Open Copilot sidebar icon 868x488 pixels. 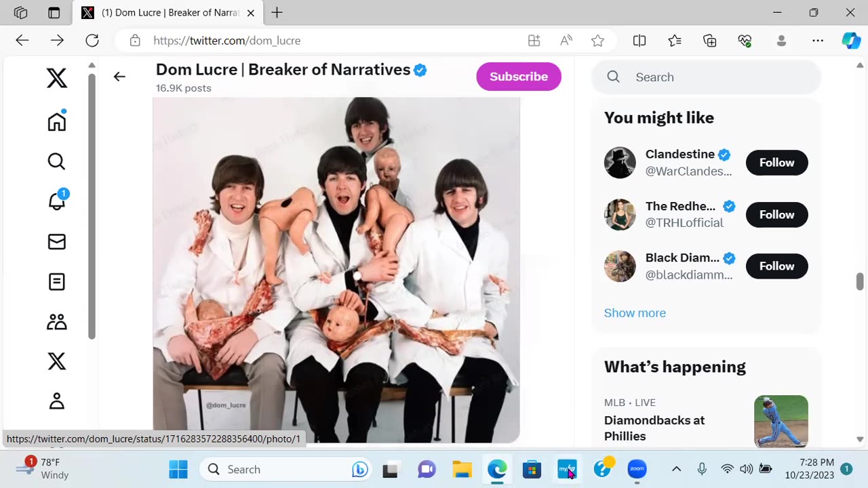click(x=851, y=41)
